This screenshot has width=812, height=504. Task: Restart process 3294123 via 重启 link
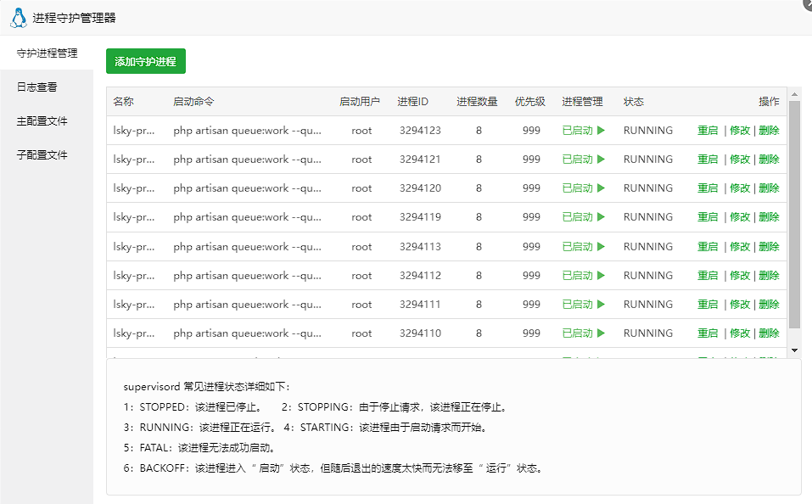(x=708, y=131)
